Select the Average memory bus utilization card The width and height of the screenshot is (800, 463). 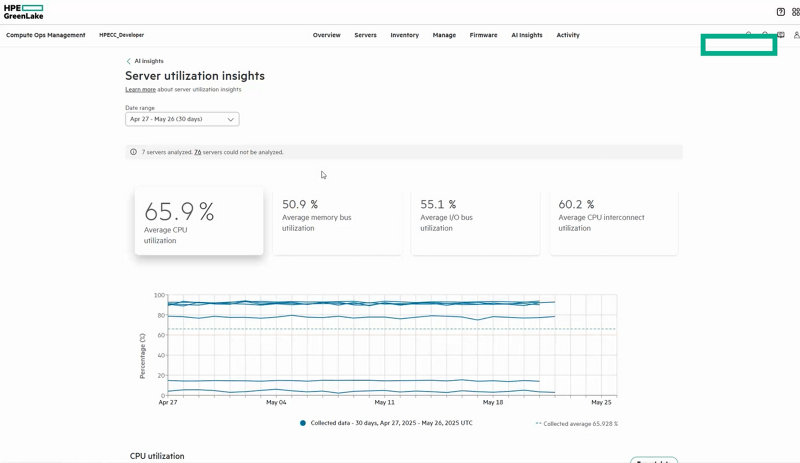pos(337,223)
